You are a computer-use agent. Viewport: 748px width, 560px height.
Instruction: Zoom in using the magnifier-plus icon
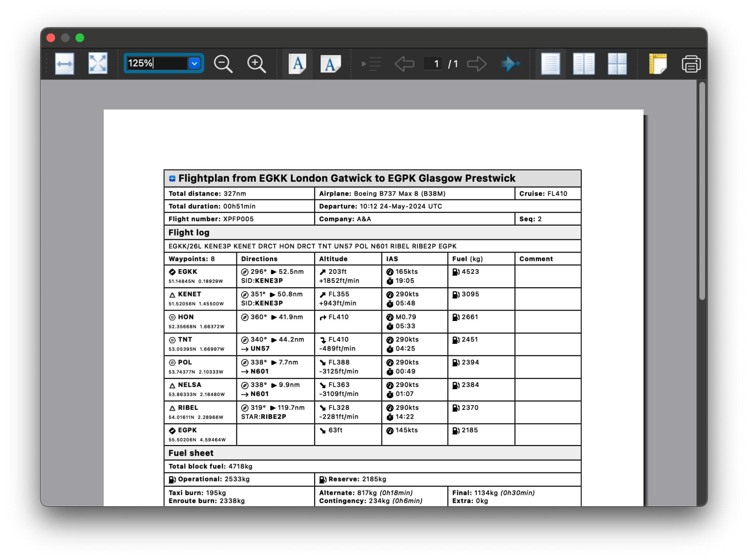pos(256,64)
